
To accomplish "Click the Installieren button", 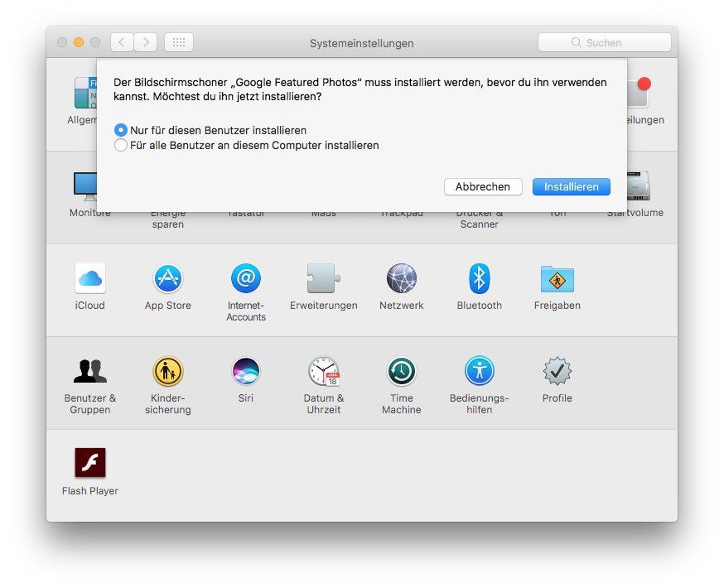I will point(571,186).
